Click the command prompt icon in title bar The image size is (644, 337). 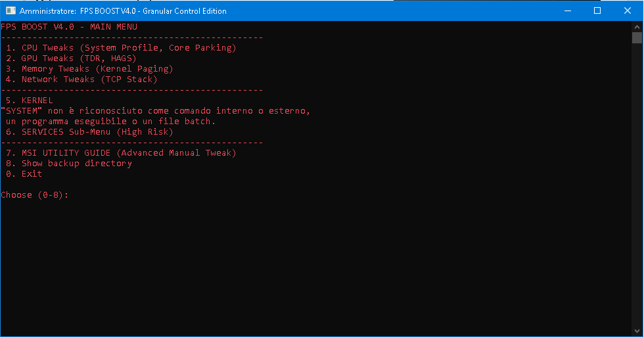click(x=11, y=11)
